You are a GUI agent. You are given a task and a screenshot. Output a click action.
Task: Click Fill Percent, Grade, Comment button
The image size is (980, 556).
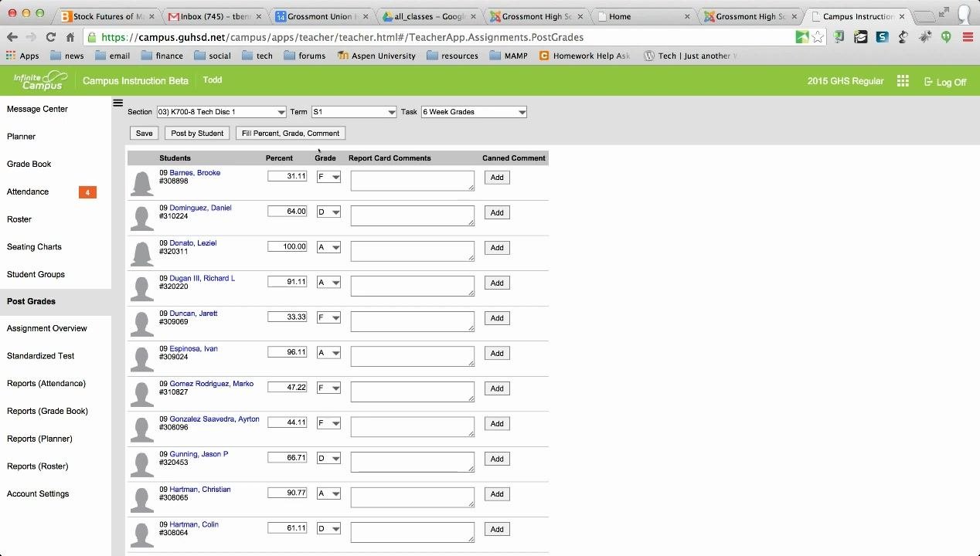291,134
